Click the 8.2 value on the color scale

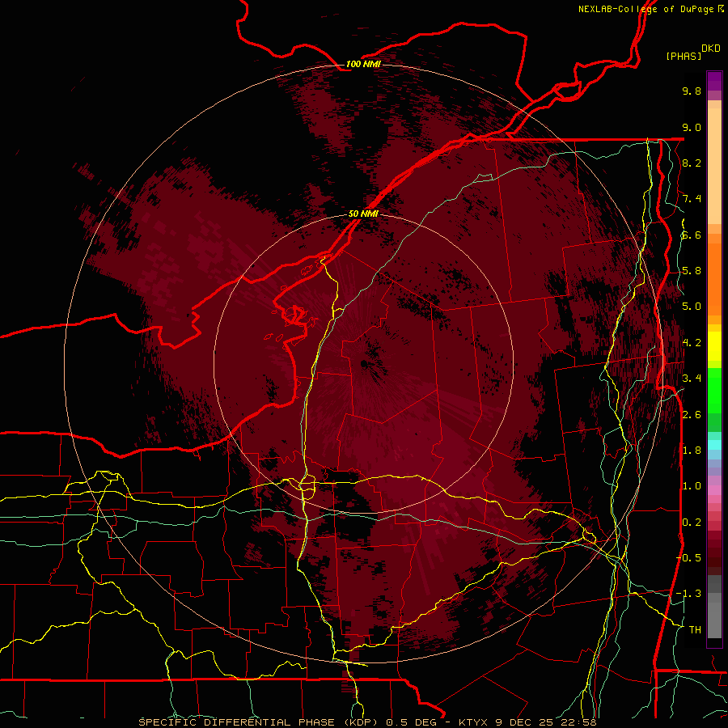[x=692, y=163]
